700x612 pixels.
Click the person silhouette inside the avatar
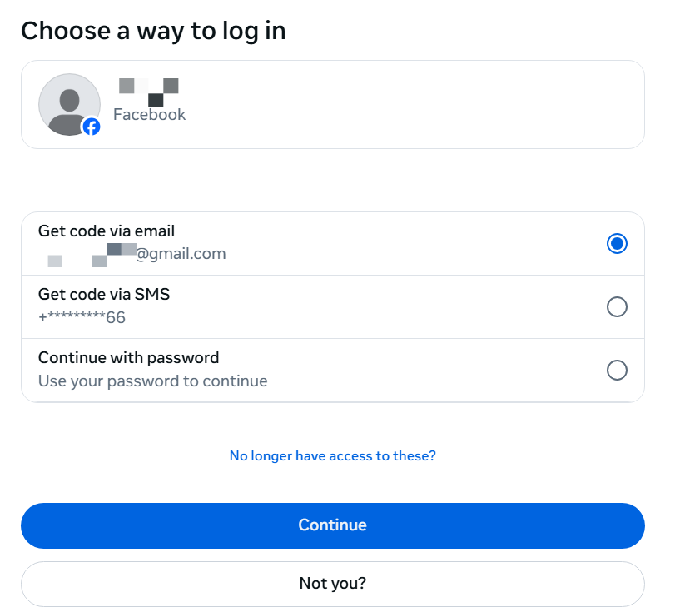[68, 107]
